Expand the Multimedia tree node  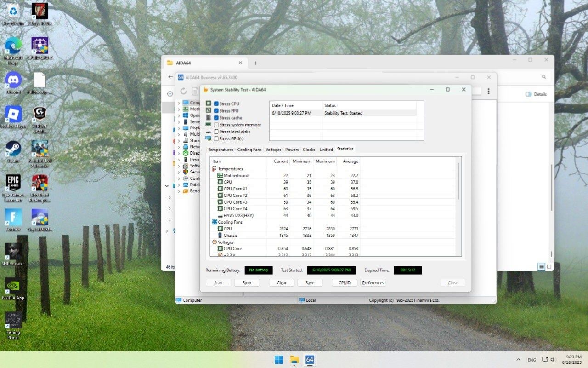tap(179, 134)
